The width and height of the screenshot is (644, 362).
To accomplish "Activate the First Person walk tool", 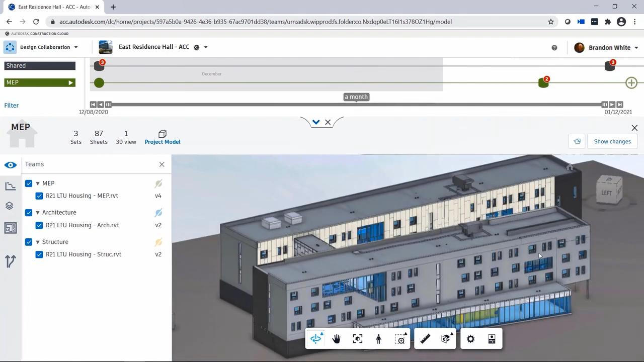I will (379, 339).
